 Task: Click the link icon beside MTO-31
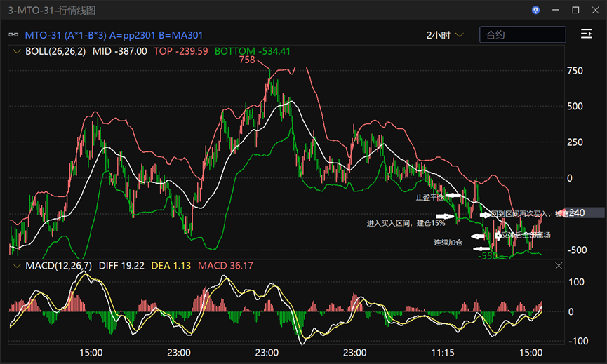tap(13, 35)
